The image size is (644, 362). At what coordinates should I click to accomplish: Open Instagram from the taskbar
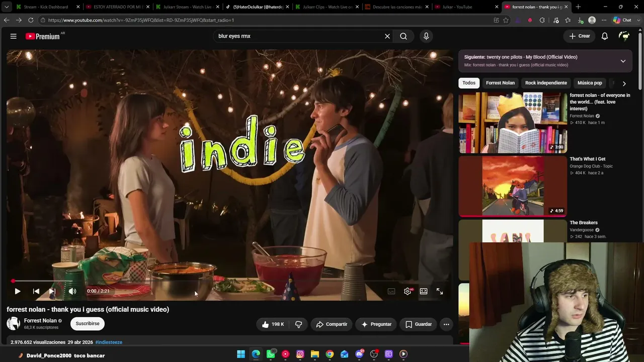pyautogui.click(x=300, y=354)
